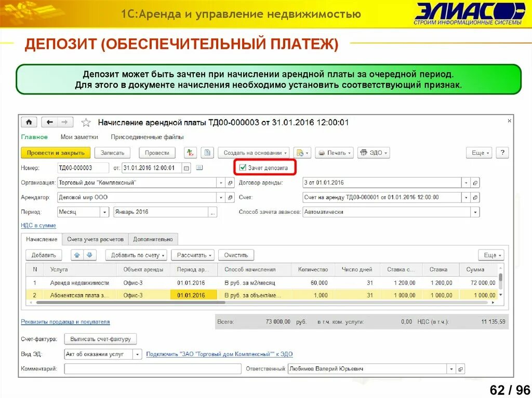
Task: Choose period via ellipsis button
Action: 212,212
